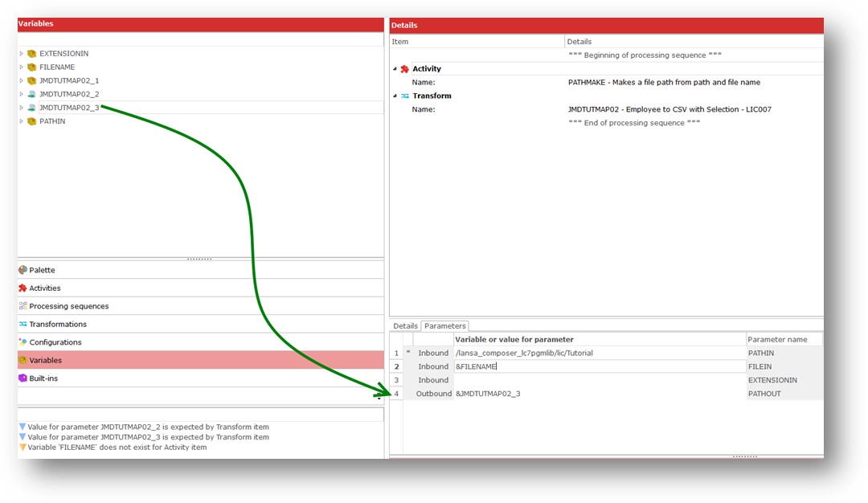
Task: Expand the JMDTUTMAP02_3 variable node
Action: point(22,108)
